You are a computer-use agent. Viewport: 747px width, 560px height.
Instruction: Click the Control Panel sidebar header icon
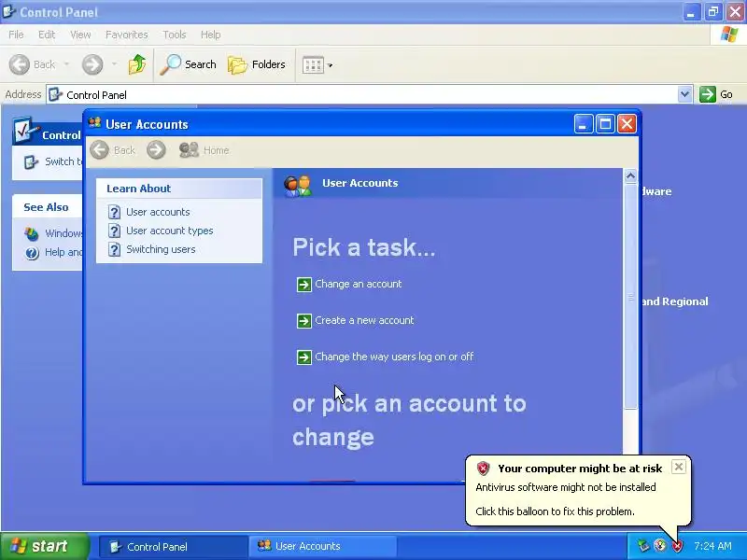25,131
